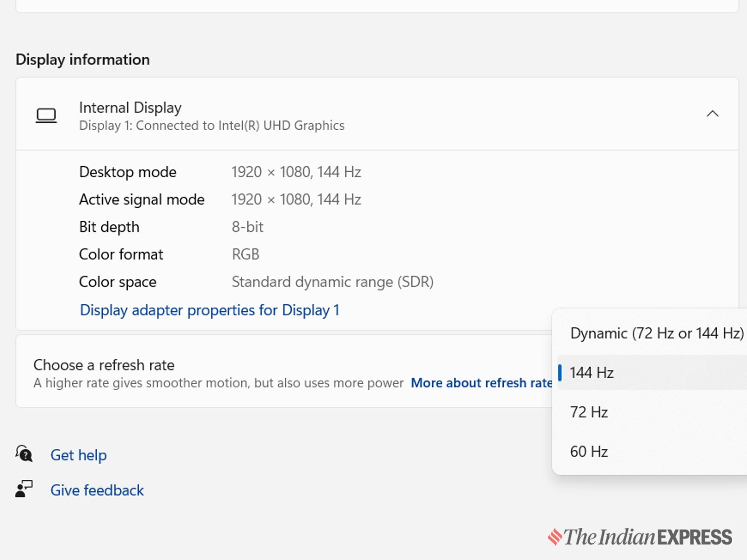Click the Choose a refresh rate label
The image size is (747, 560).
[x=104, y=365]
